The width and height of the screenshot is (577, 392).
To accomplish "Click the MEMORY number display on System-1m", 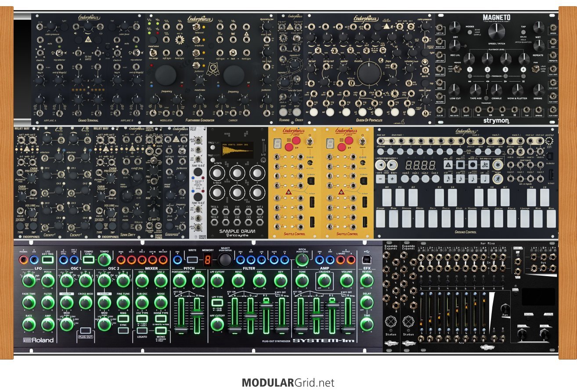I will tap(208, 261).
